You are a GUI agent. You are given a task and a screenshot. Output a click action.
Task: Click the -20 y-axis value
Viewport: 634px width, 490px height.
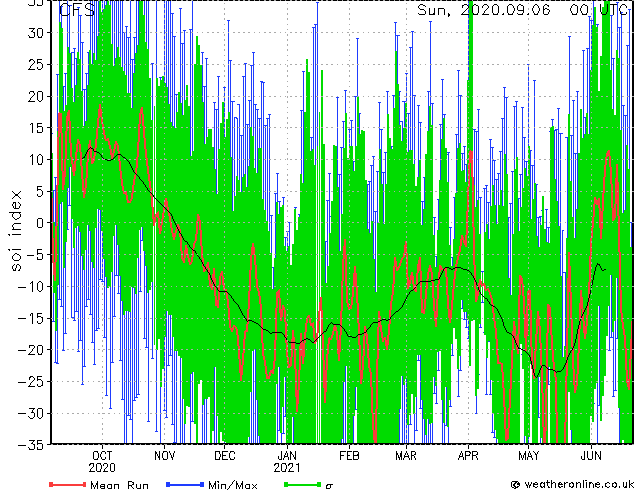[31, 350]
